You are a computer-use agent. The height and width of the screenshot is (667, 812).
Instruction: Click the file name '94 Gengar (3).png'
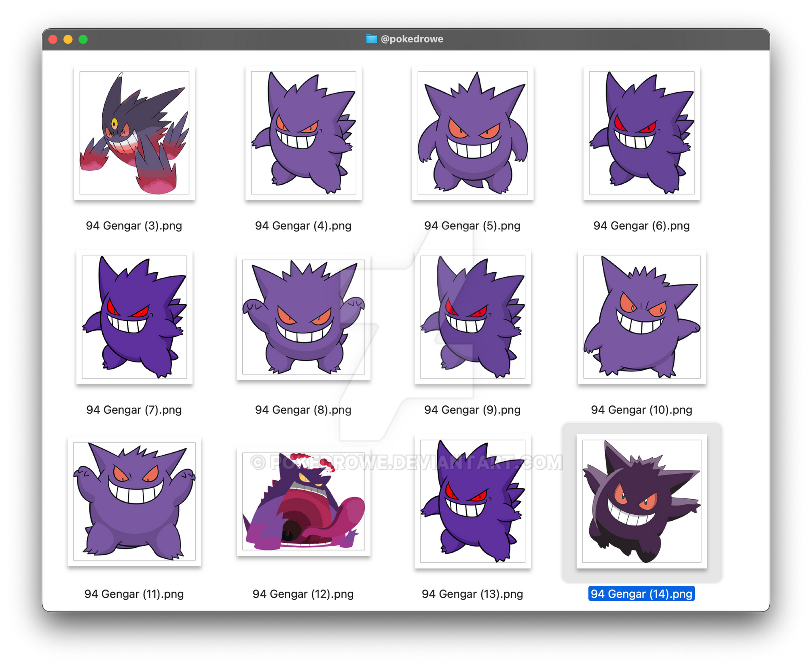click(134, 226)
